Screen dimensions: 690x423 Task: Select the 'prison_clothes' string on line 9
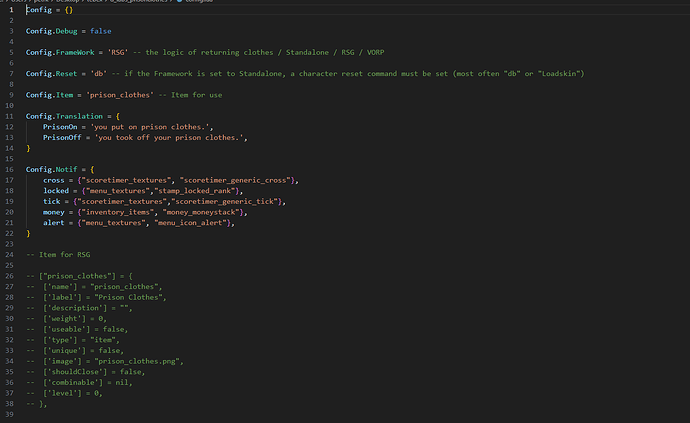[120, 95]
